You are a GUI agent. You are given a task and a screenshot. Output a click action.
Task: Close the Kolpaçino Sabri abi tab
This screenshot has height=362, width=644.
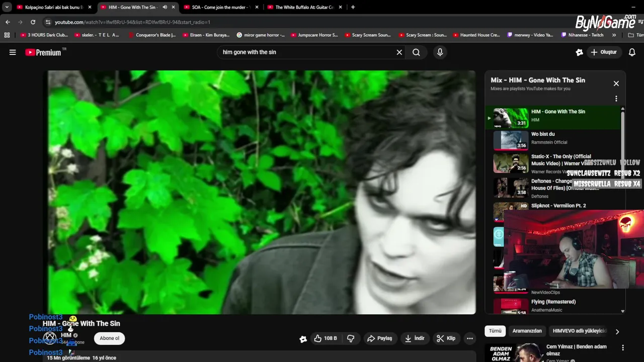90,7
